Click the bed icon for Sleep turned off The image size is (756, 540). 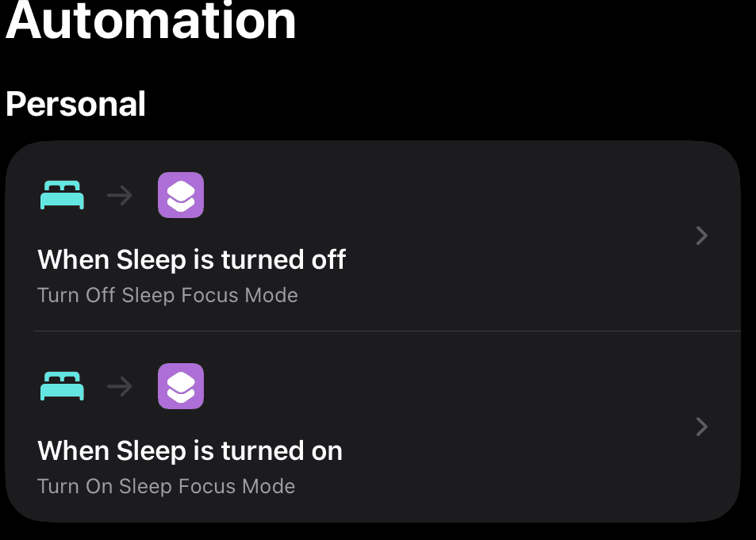pos(62,195)
